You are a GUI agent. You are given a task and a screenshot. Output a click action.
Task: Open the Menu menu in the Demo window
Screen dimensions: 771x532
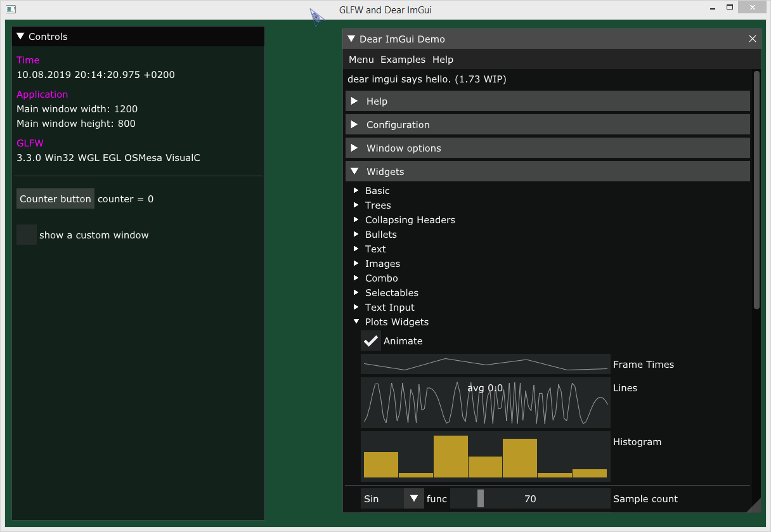coord(361,59)
